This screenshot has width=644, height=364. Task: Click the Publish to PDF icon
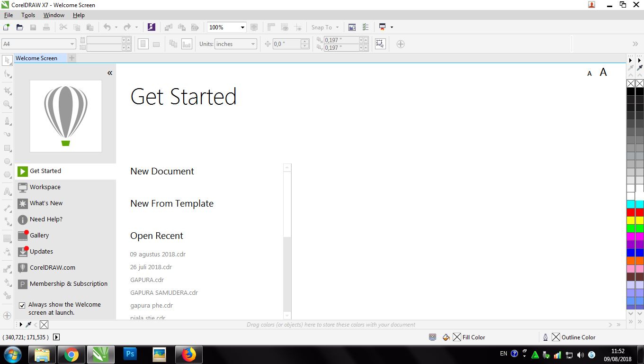pos(195,27)
